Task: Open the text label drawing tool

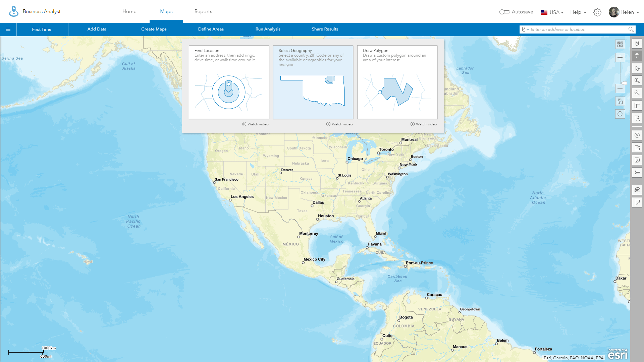Action: click(637, 118)
